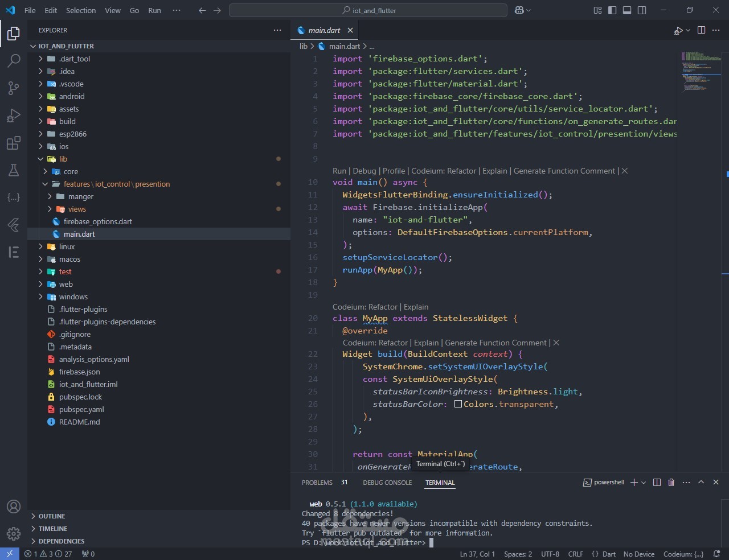Switch to the DEBUG CONSOLE tab

387,483
